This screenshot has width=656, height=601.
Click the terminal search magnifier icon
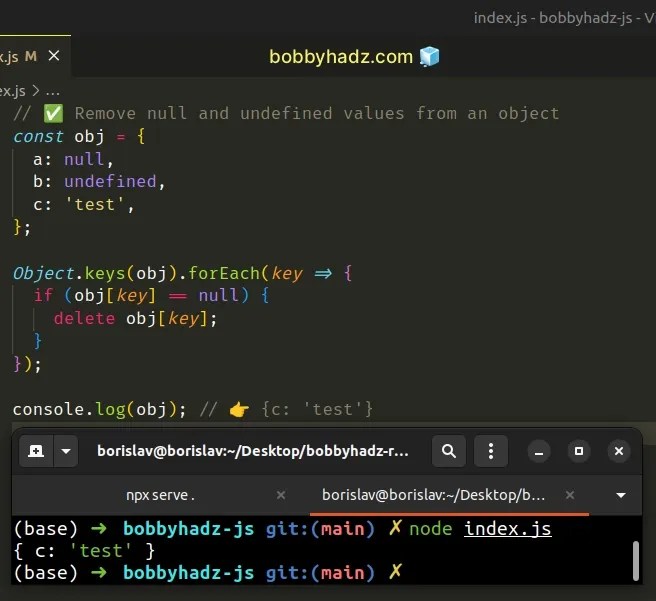coord(449,451)
